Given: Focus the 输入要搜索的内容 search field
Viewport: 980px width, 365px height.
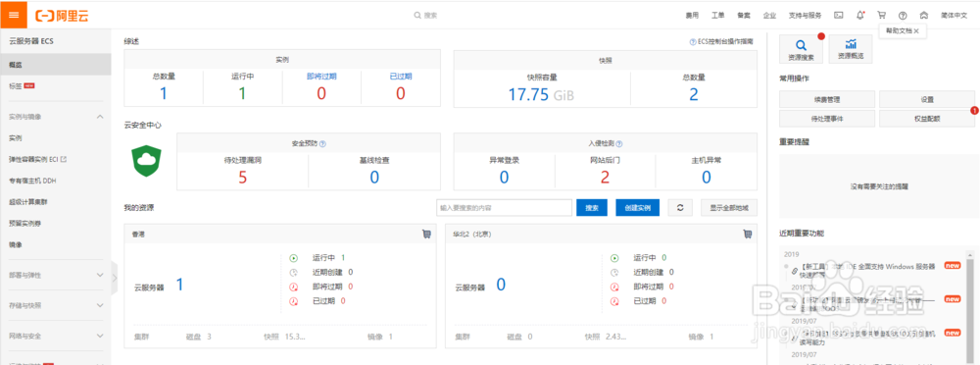Looking at the screenshot, I should [505, 208].
